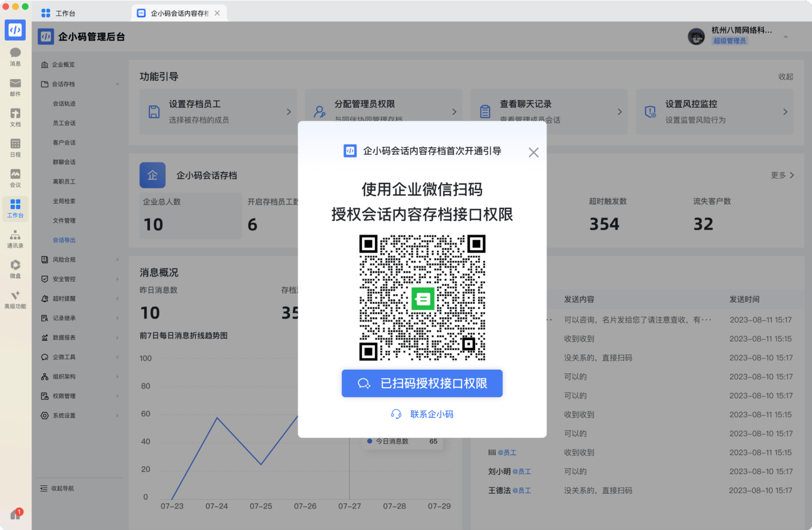Click the 企小码管理后台 header logo
The image size is (812, 530).
point(46,37)
